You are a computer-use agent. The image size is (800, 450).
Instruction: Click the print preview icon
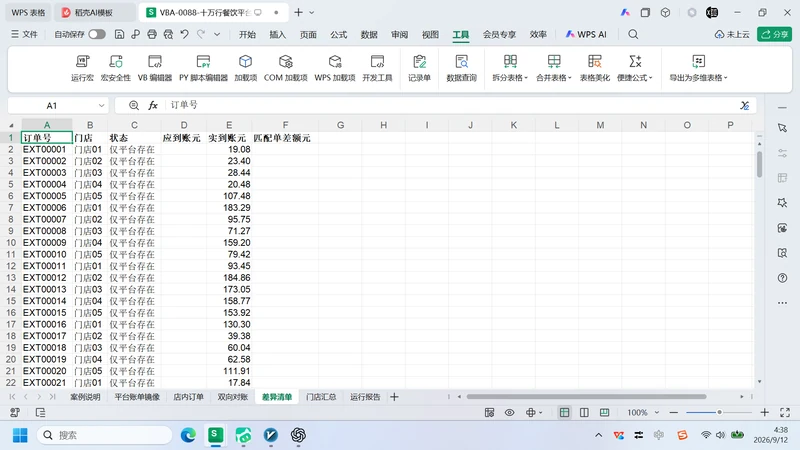point(168,34)
